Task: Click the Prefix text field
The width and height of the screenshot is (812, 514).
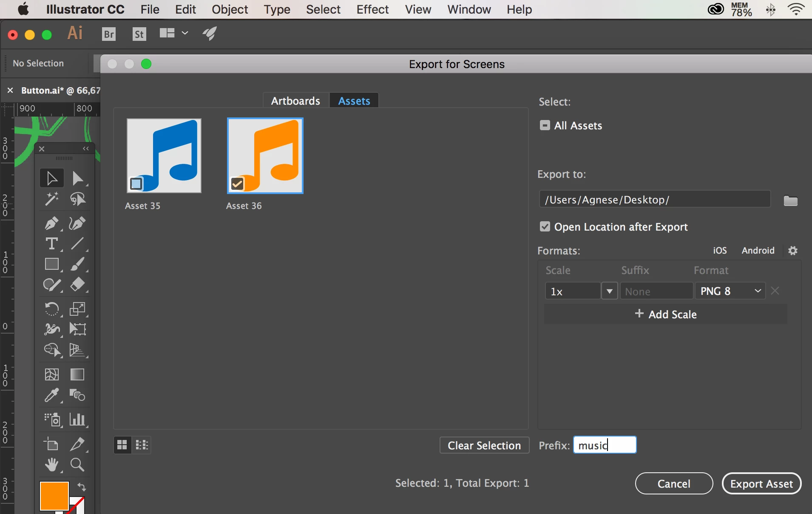Action: pyautogui.click(x=605, y=445)
